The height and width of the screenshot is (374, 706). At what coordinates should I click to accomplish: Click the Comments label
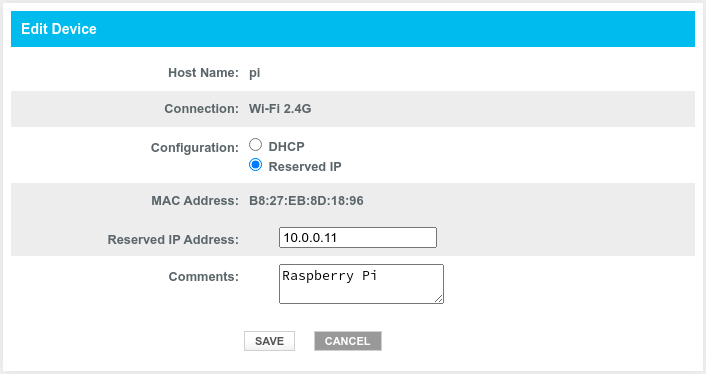click(204, 277)
